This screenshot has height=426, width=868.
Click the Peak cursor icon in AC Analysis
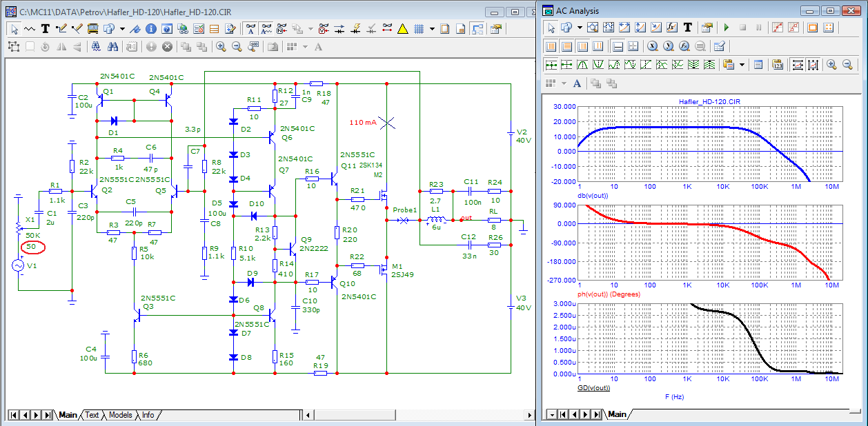click(583, 64)
